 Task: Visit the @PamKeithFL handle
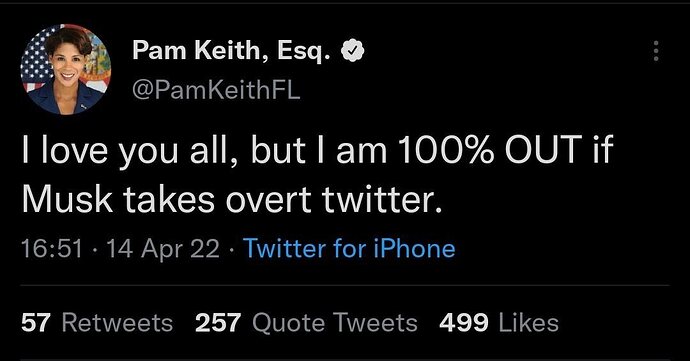pyautogui.click(x=216, y=90)
